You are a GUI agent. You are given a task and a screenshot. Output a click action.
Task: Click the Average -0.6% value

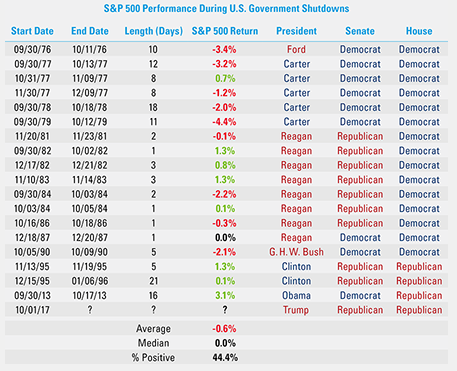tap(224, 329)
